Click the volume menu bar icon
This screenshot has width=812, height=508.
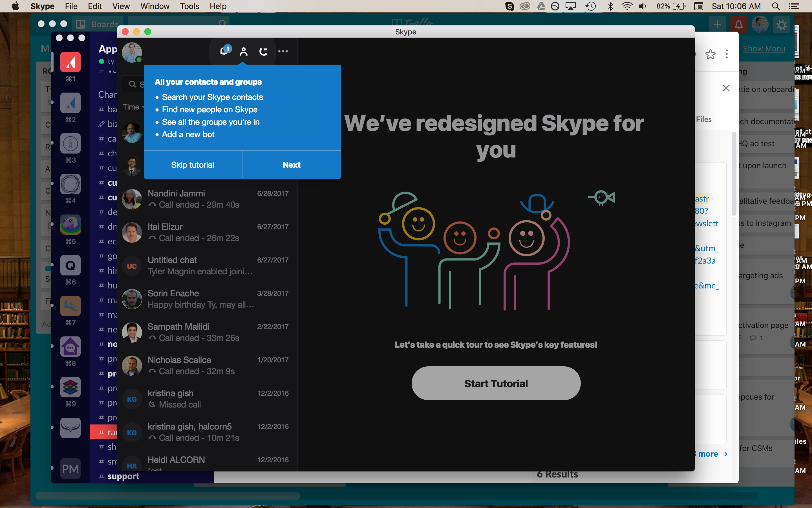[642, 6]
